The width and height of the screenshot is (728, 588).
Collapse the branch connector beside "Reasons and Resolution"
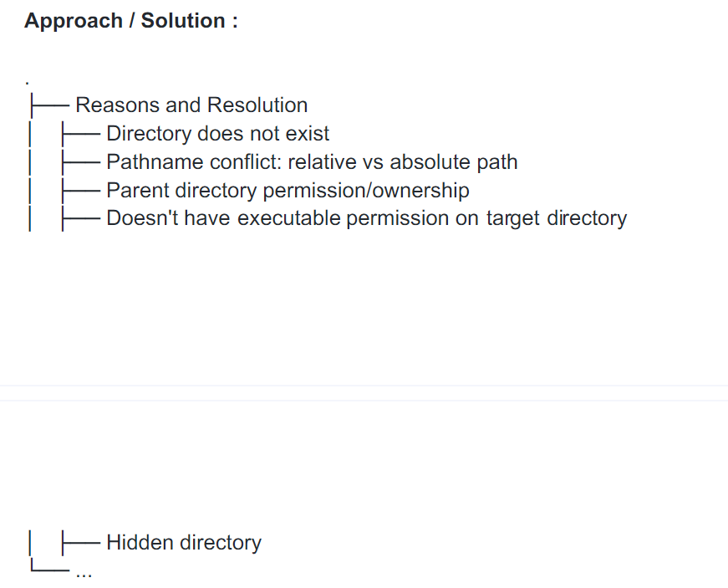[x=50, y=106]
